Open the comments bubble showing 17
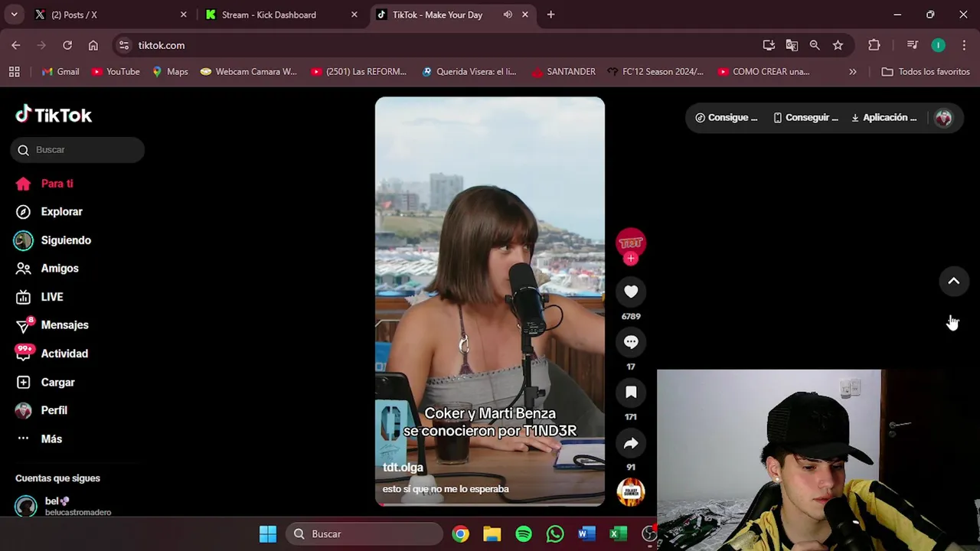Screen dimensions: 980x551 pyautogui.click(x=631, y=342)
